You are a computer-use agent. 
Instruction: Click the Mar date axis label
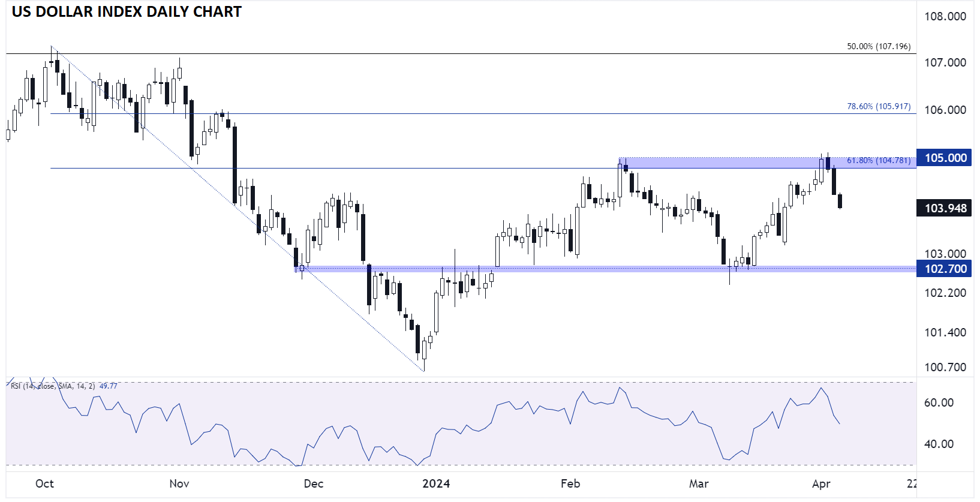(x=699, y=483)
